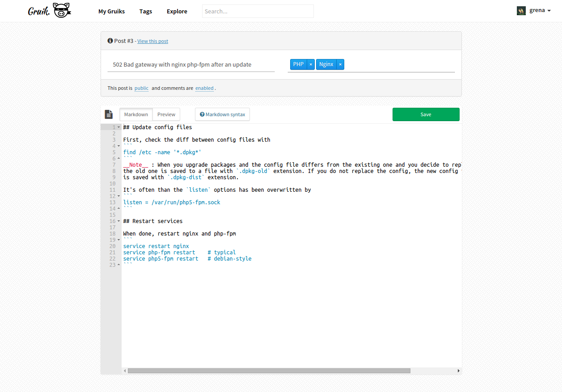Open the Markdown syntax help
Screen dimensions: 562x392
222,114
